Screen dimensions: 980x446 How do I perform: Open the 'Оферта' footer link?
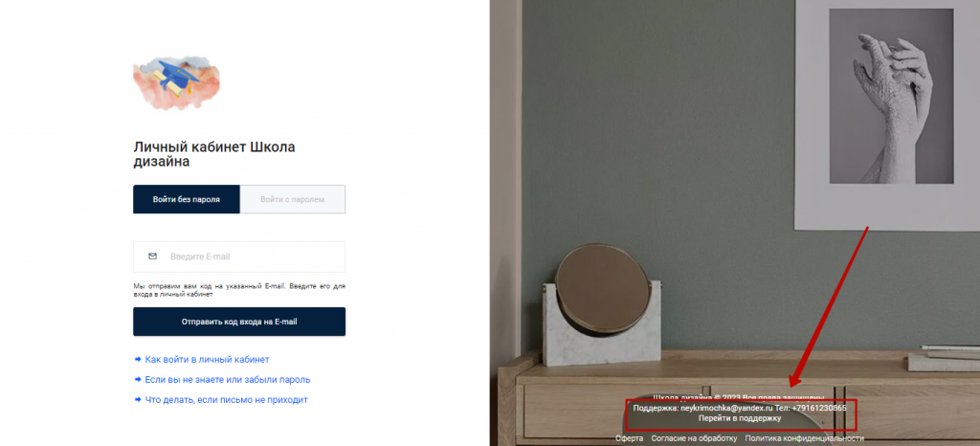pyautogui.click(x=630, y=438)
